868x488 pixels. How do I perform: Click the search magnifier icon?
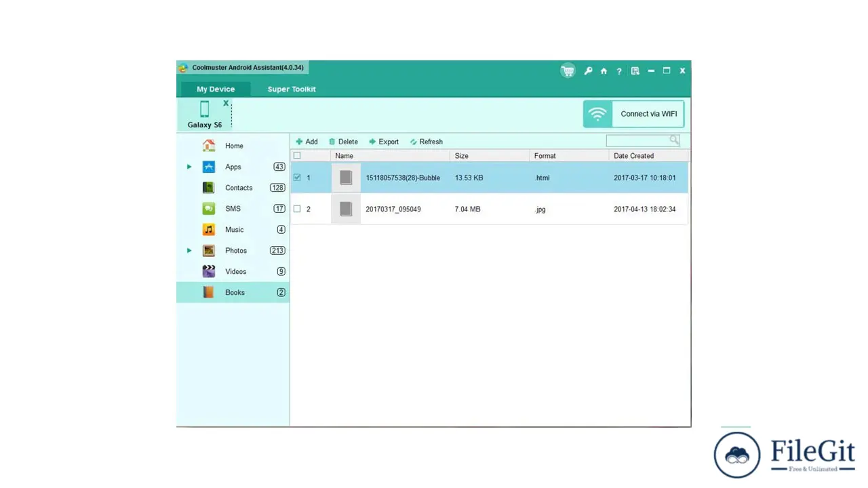tap(674, 140)
